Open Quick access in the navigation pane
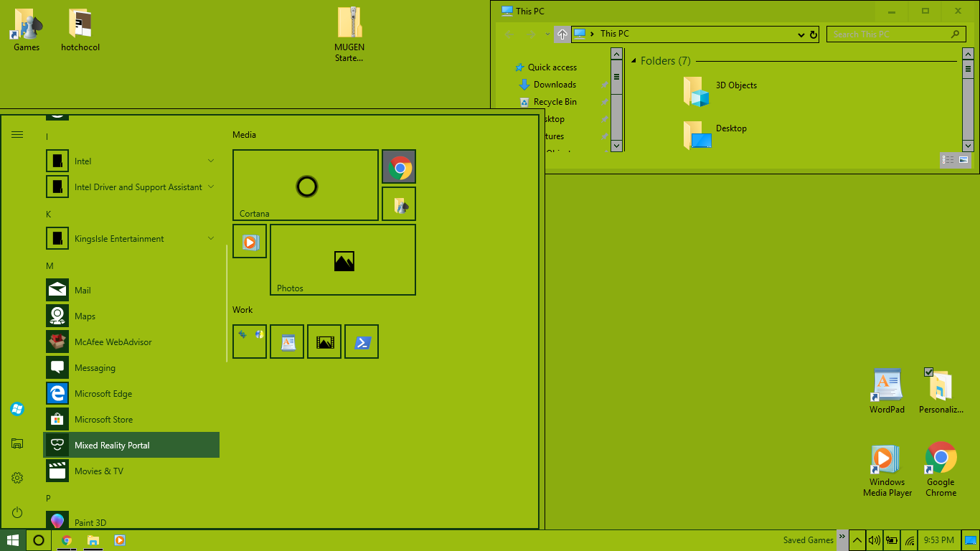Viewport: 980px width, 551px height. click(x=551, y=67)
